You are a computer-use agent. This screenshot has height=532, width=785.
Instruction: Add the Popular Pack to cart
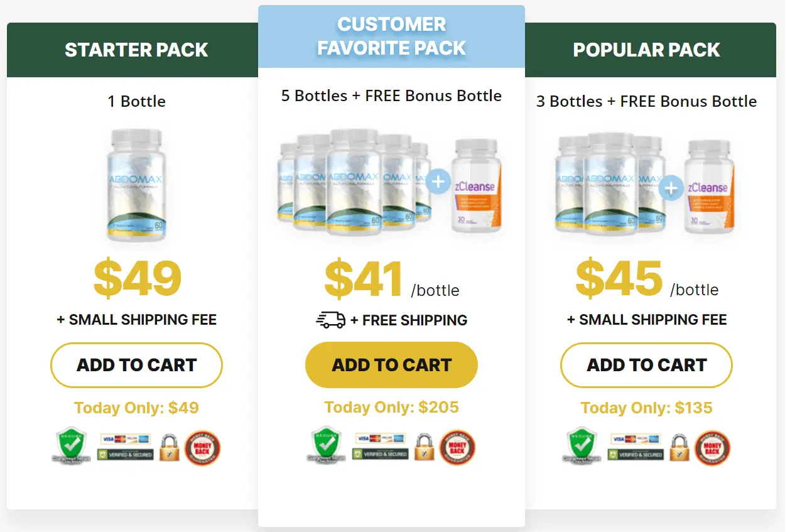click(x=646, y=365)
